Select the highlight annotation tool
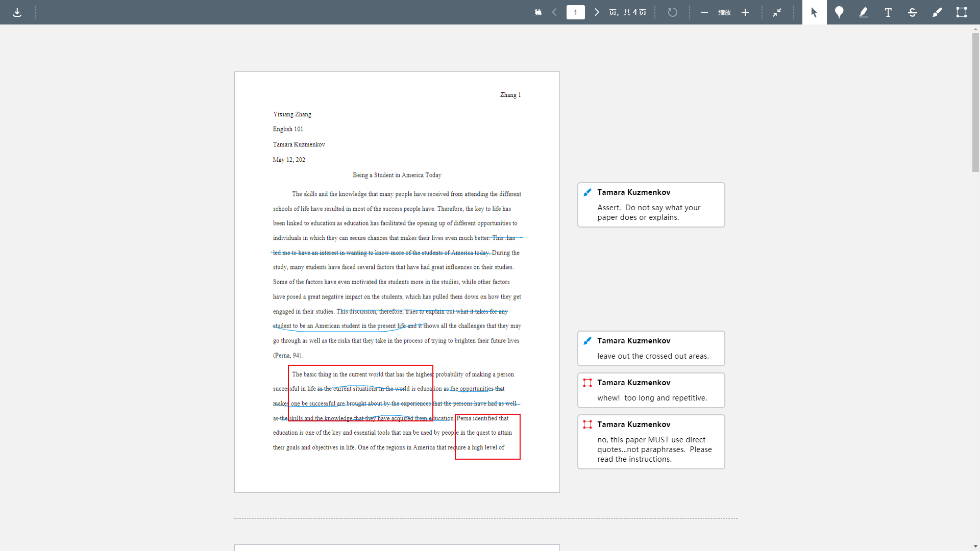Viewport: 980px width, 551px height. (864, 12)
